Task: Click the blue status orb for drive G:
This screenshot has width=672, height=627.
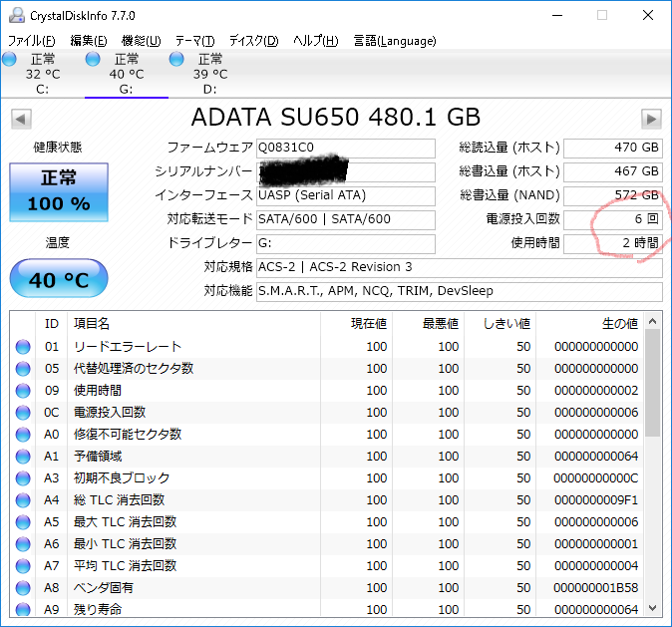Action: (93, 59)
